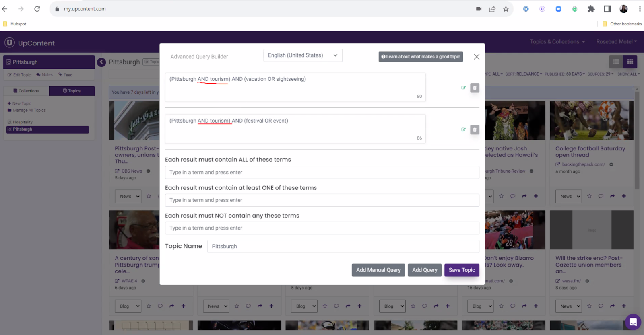Image resolution: width=644 pixels, height=335 pixels.
Task: Save the topic with Save Topic
Action: 462,270
